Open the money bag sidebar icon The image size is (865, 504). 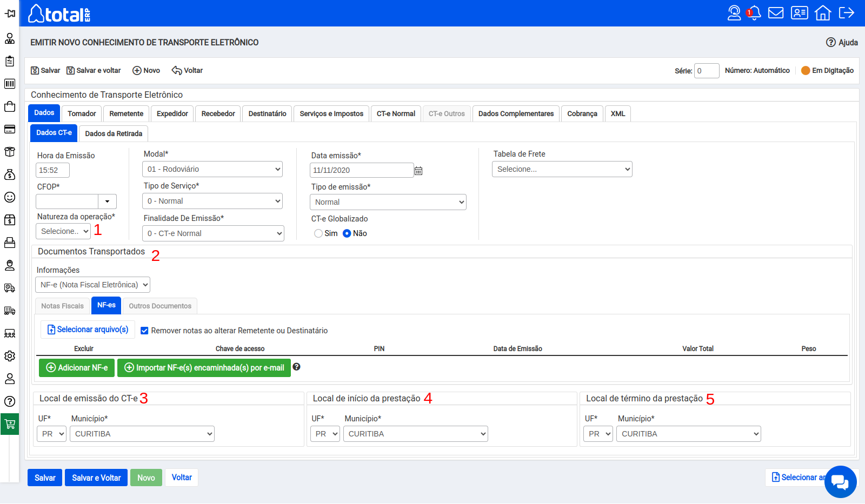click(10, 174)
